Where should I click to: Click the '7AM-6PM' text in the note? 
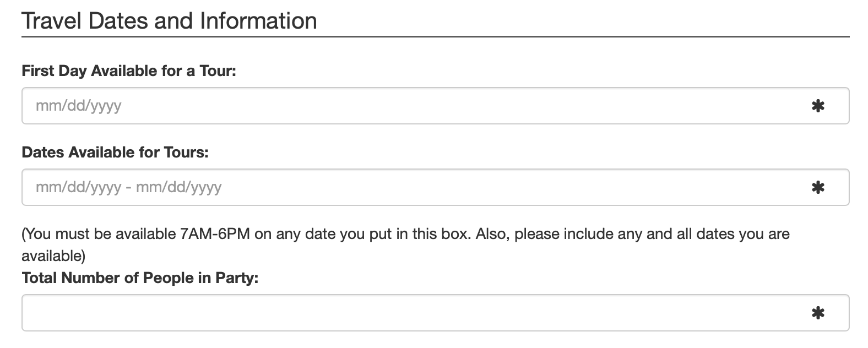215,234
